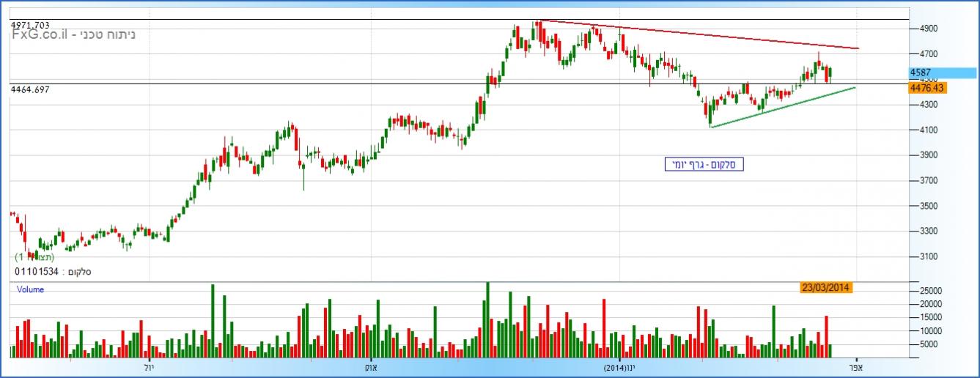Click the blue 4587 current price label
Viewport: 980px width, 378px height.
[941, 73]
